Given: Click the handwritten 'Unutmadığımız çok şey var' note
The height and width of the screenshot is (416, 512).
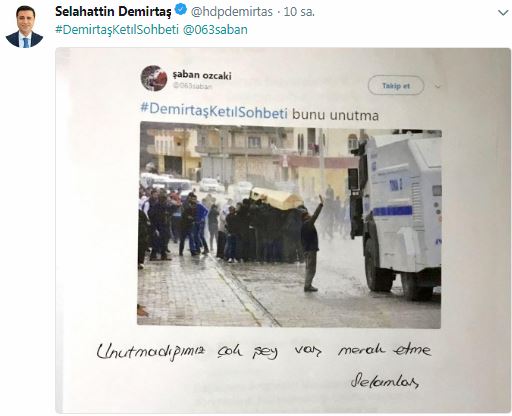Looking at the screenshot, I should (209, 352).
